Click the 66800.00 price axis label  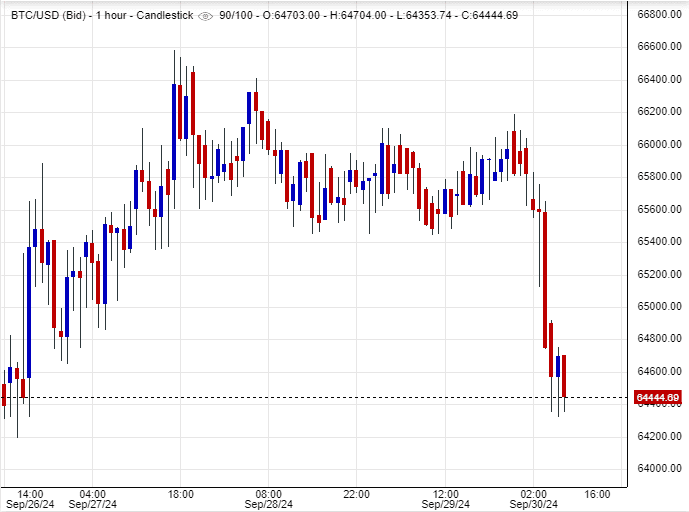[658, 15]
